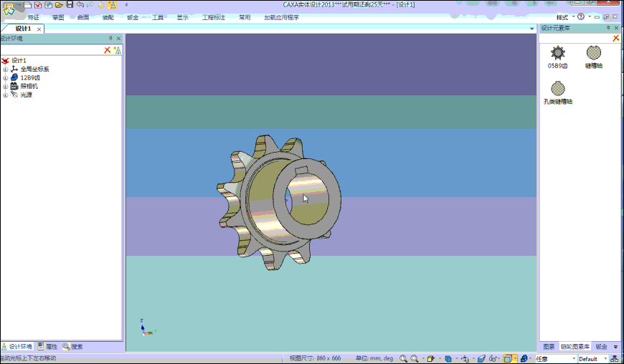Undo the last action
This screenshot has width=624, height=364.
point(80,5)
